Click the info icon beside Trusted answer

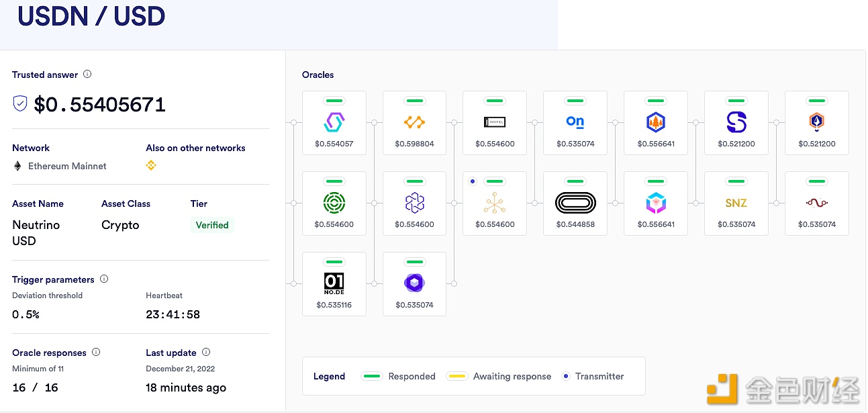[x=87, y=75]
